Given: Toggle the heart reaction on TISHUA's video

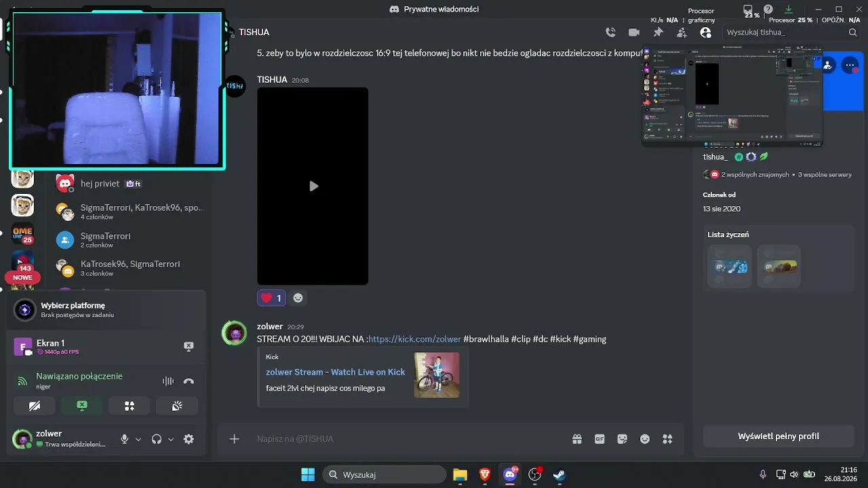Looking at the screenshot, I should click(x=271, y=298).
